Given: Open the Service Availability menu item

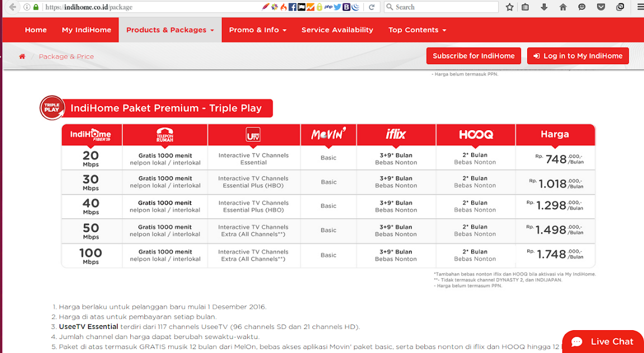Looking at the screenshot, I should [x=337, y=30].
